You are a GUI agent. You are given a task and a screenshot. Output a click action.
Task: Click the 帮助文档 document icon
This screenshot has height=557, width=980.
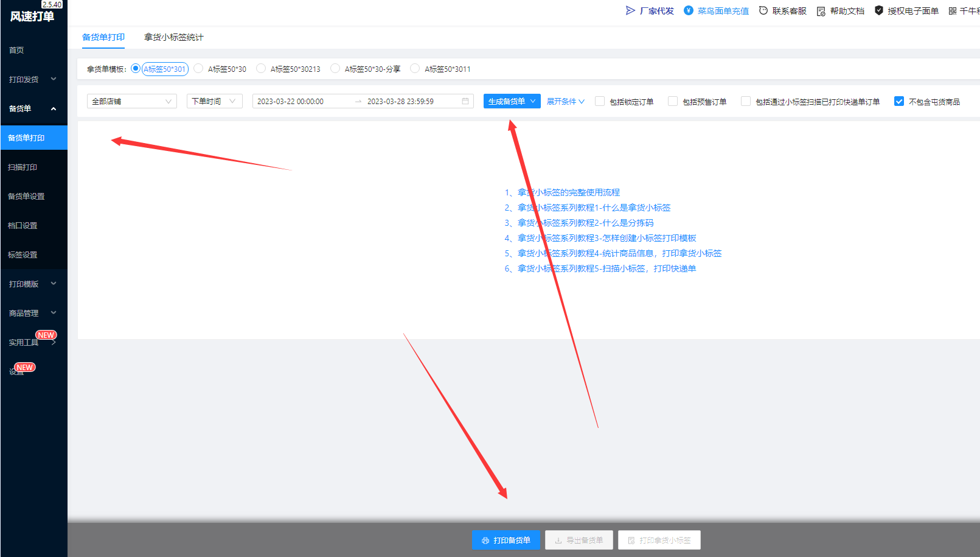(821, 11)
